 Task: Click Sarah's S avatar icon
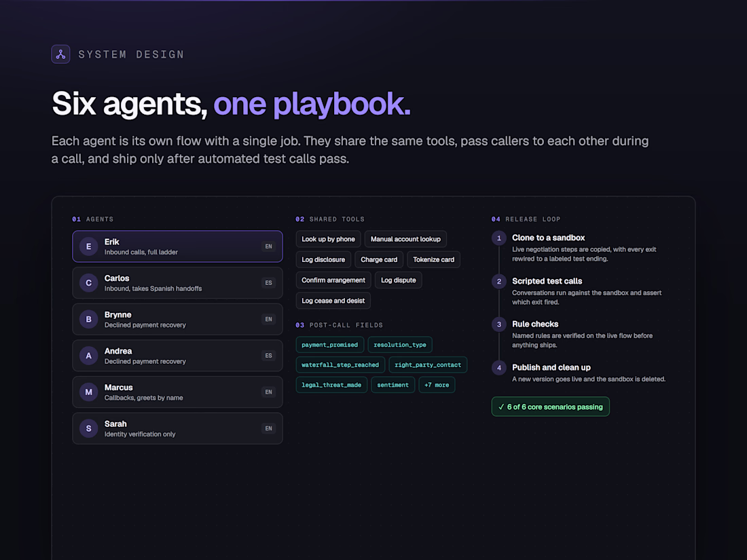tap(88, 428)
